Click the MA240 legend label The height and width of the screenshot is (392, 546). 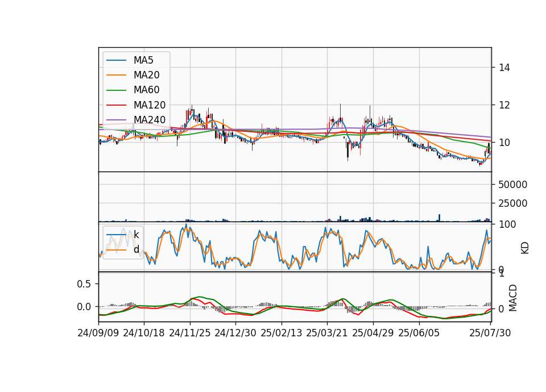(150, 120)
